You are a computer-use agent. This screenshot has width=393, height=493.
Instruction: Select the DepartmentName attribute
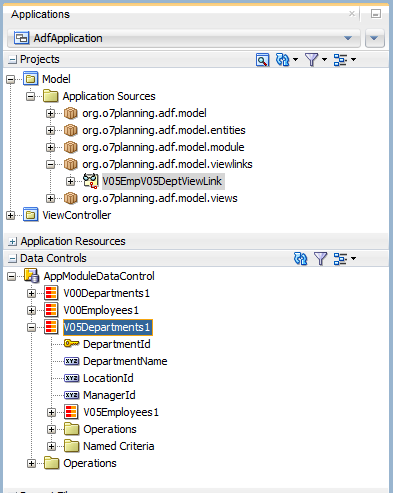(125, 361)
